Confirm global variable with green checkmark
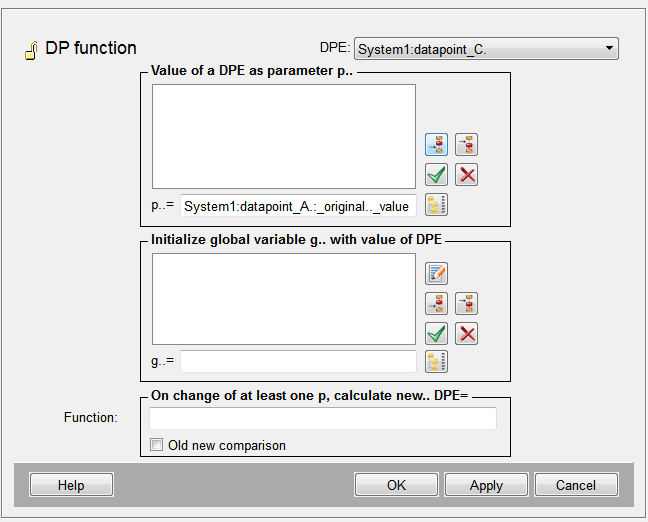 [x=436, y=333]
